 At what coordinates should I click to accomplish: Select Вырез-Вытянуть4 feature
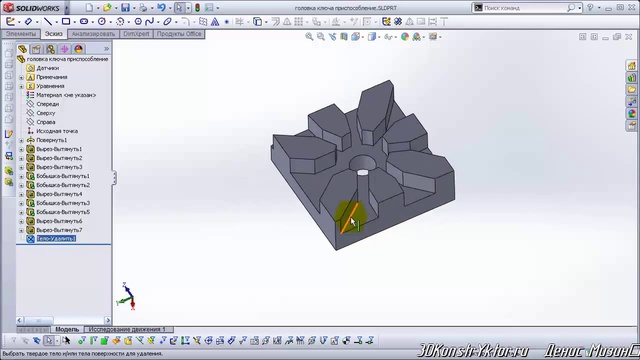[59, 194]
